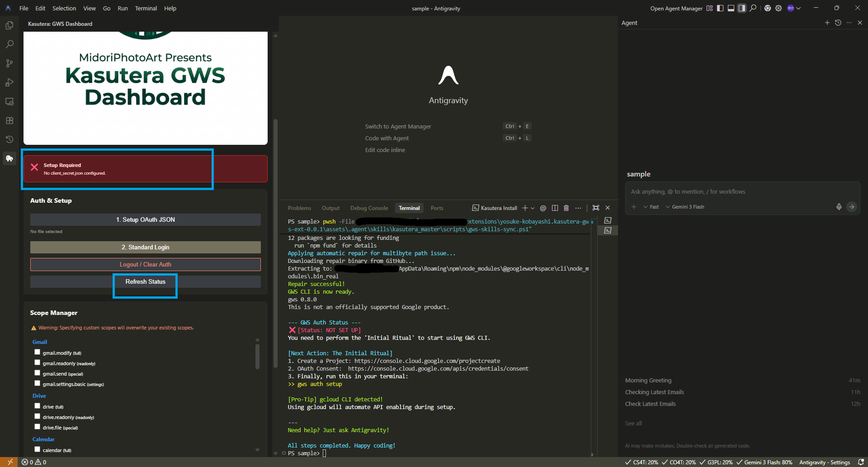Kill terminal with the trash icon
The width and height of the screenshot is (868, 467).
coord(566,208)
